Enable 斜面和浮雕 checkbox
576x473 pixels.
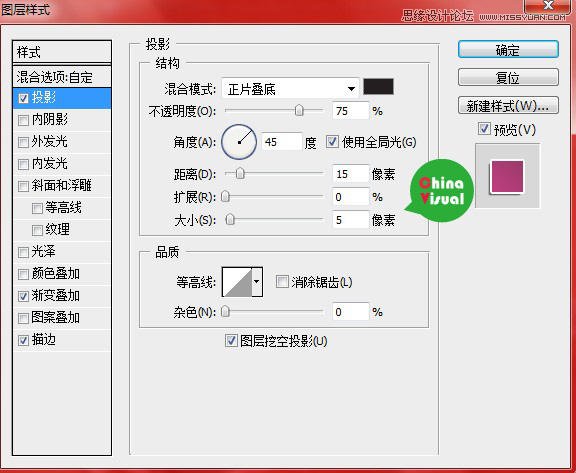(x=23, y=186)
